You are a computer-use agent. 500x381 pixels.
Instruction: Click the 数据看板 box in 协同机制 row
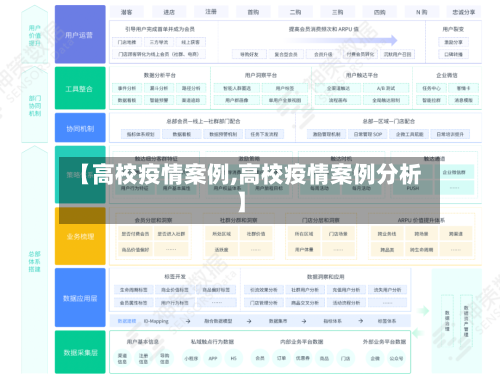[x=182, y=134]
